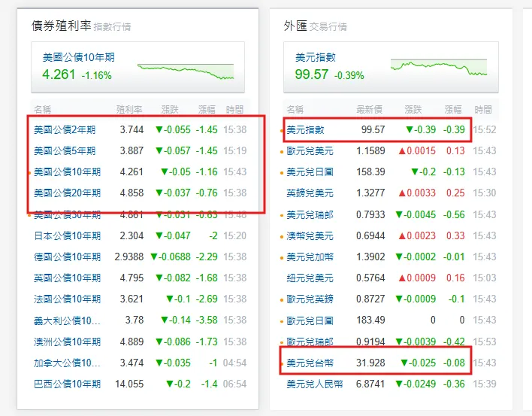Select the 3.744 yield value
Viewport: 532px width, 416px height.
pos(131,129)
